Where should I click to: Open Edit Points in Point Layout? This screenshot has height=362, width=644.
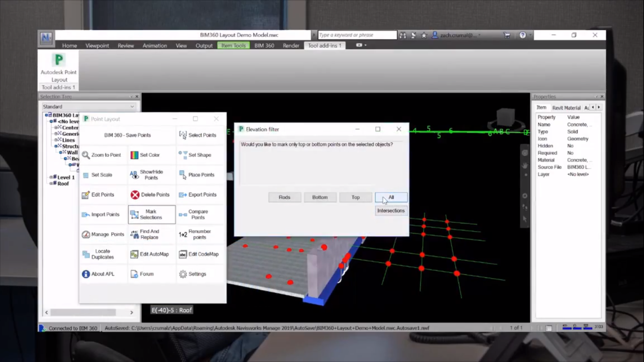click(x=103, y=195)
